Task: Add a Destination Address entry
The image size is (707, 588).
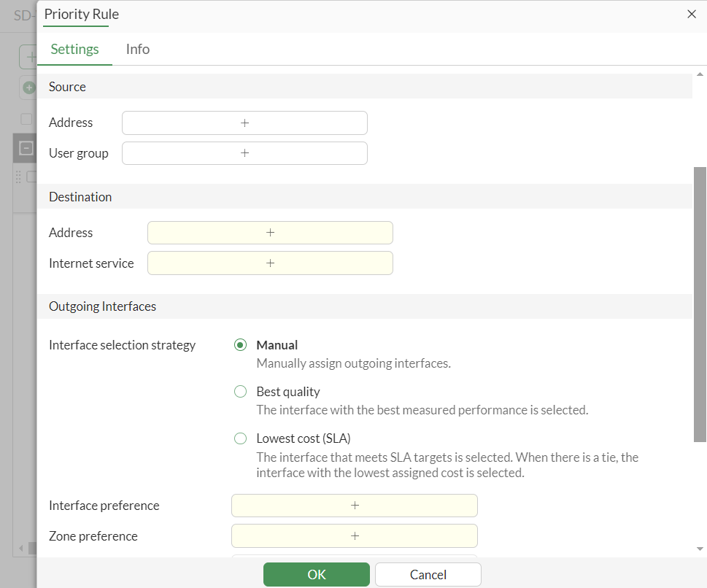Action: click(270, 233)
